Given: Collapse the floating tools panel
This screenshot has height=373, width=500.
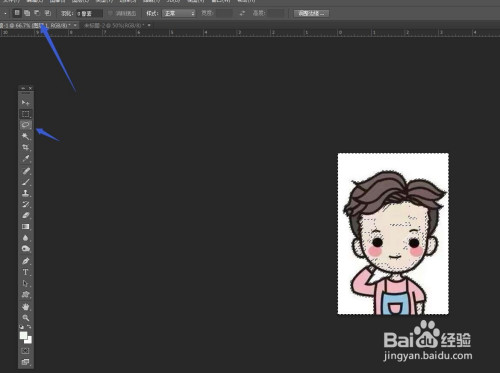Looking at the screenshot, I should pos(23,88).
